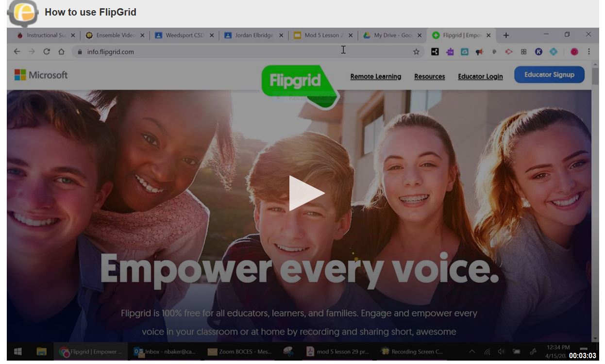Click the info.flipgrid.com address bar

click(248, 51)
